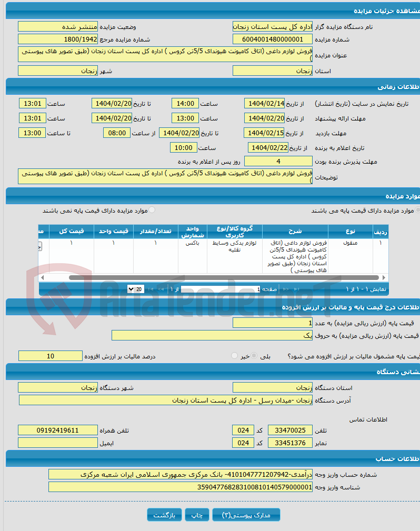Image resolution: width=420 pixels, height=531 pixels.
Task: Click the organization address field
Action: coord(166,400)
